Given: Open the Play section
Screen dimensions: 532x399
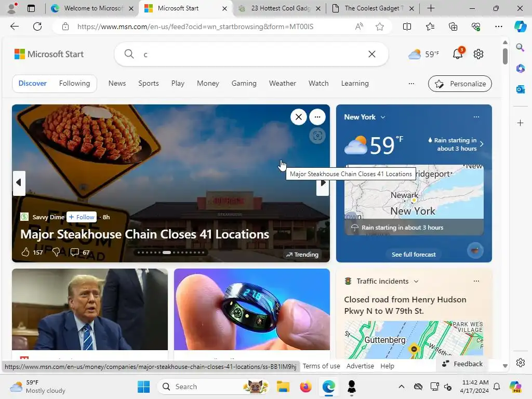Looking at the screenshot, I should point(178,84).
